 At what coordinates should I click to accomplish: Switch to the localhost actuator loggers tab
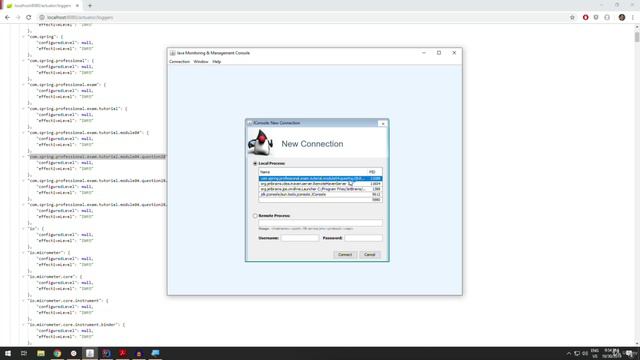(42, 6)
